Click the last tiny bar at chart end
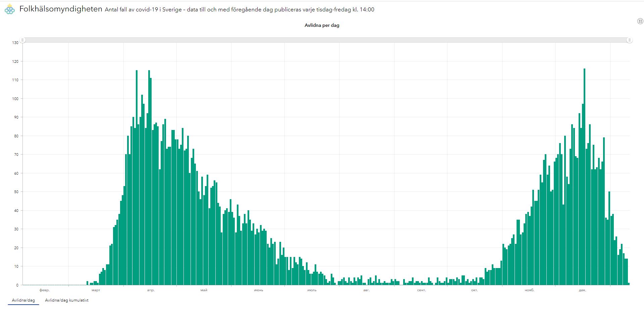Screen dimensions: 644x309 (629, 284)
